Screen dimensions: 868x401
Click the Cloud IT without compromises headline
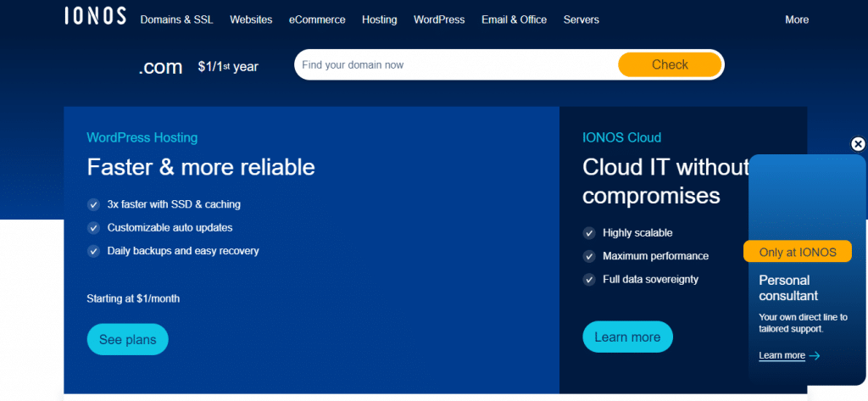coord(666,181)
